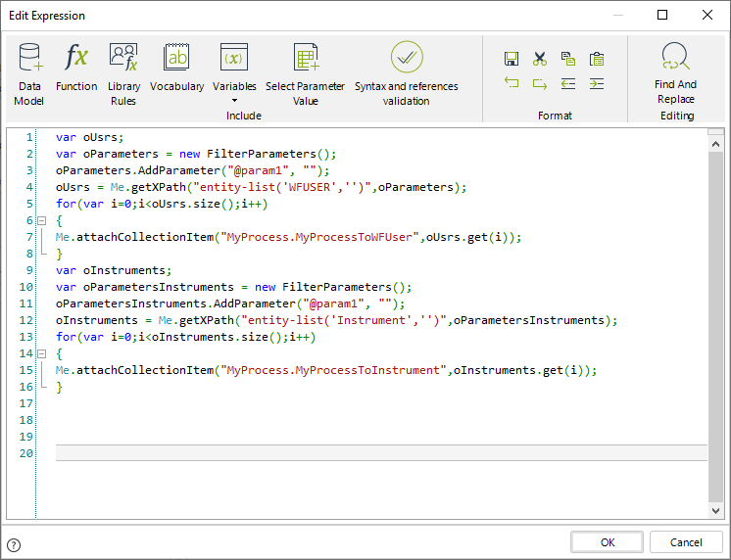The width and height of the screenshot is (731, 560).
Task: Collapse the code block at line 14
Action: pos(42,353)
